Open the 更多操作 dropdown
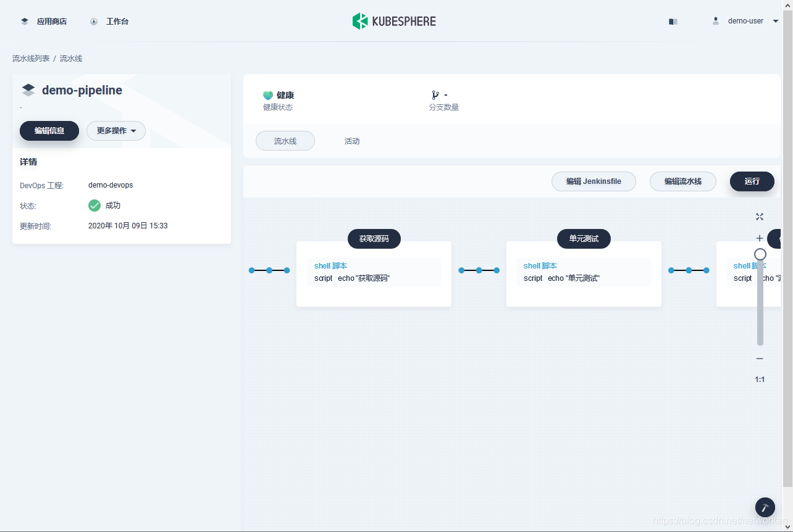 click(x=116, y=131)
